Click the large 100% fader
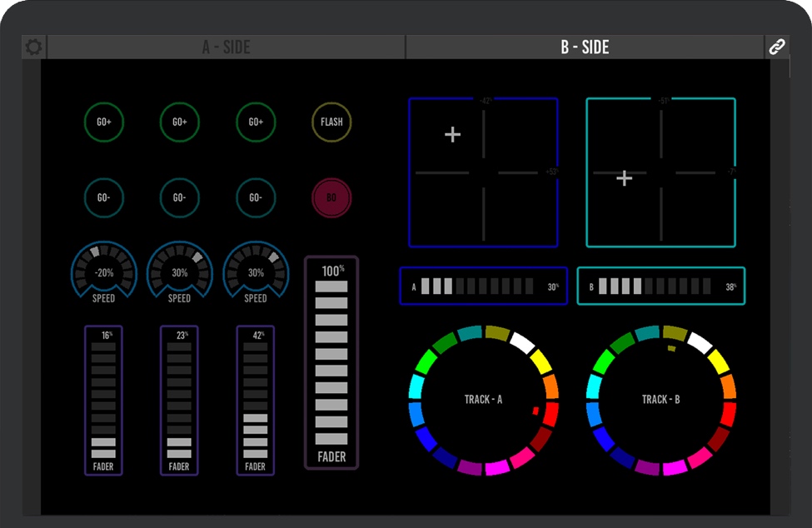Viewport: 812px width, 528px height. [x=331, y=362]
